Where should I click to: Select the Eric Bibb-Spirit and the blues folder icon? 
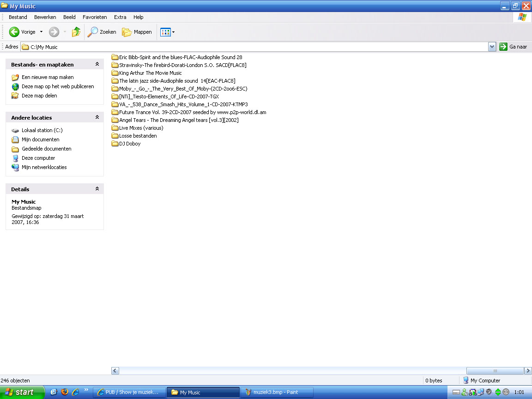pos(115,57)
